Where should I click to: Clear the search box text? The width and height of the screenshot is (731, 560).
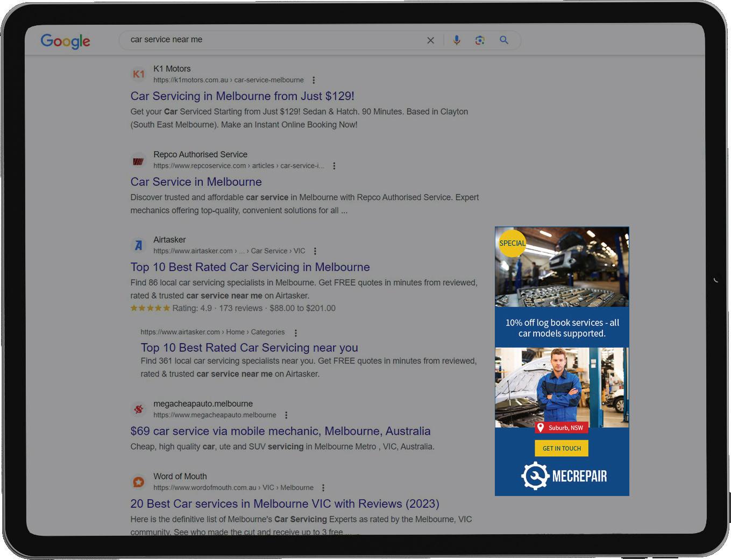point(430,40)
